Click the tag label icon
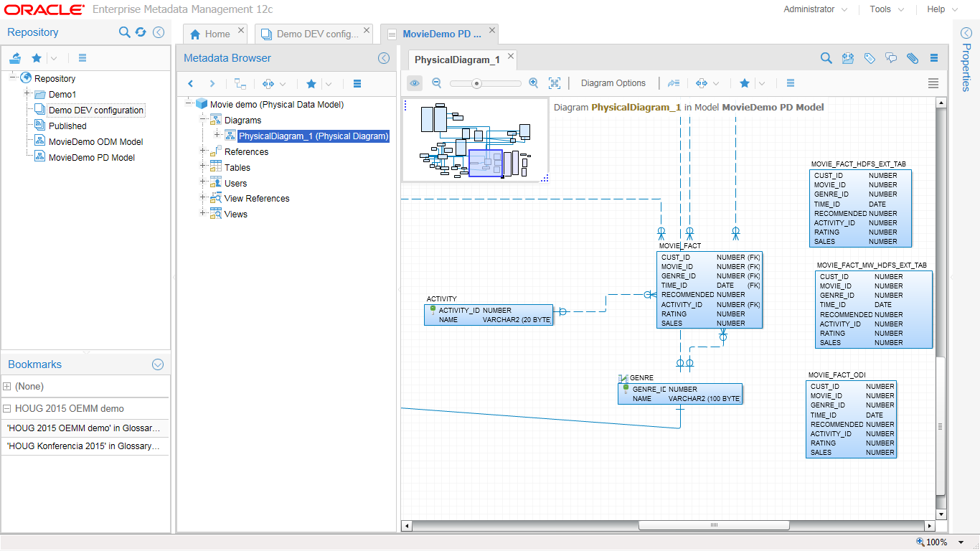The height and width of the screenshot is (551, 980). click(x=870, y=58)
